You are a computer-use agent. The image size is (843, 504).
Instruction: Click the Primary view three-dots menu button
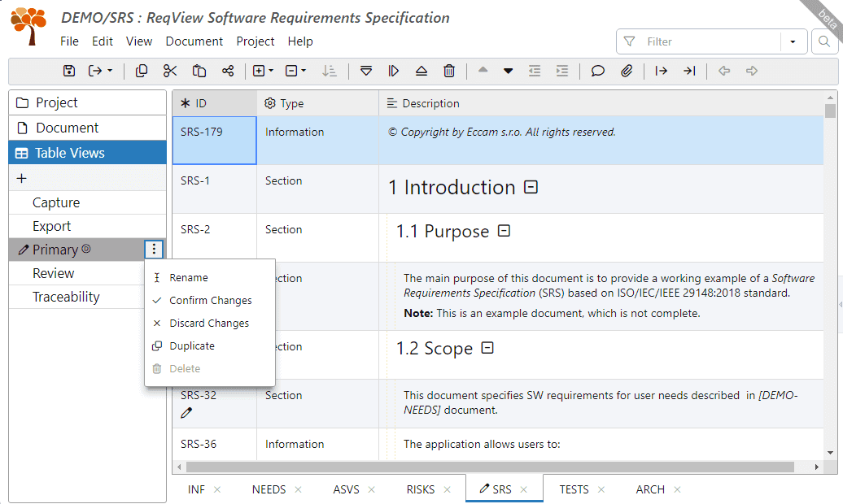pyautogui.click(x=154, y=249)
